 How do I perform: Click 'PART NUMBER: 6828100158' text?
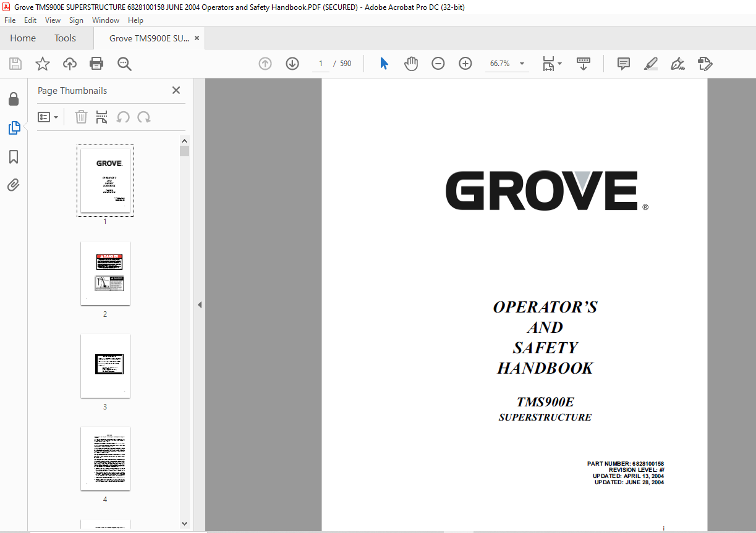(x=626, y=464)
